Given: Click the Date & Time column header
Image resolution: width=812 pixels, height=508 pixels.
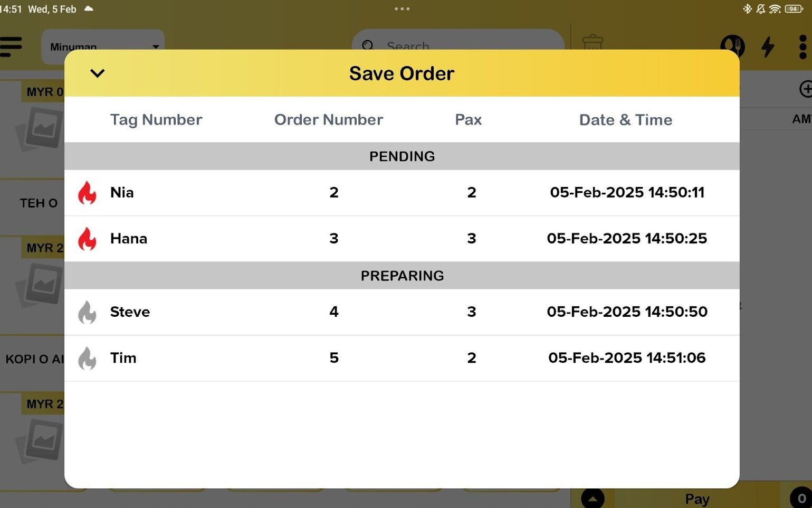Looking at the screenshot, I should (x=626, y=120).
